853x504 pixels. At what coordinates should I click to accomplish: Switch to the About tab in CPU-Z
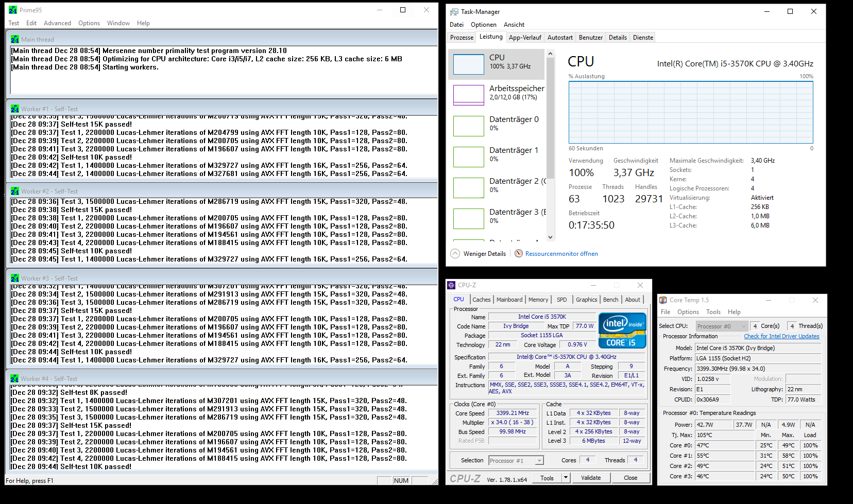click(x=633, y=300)
